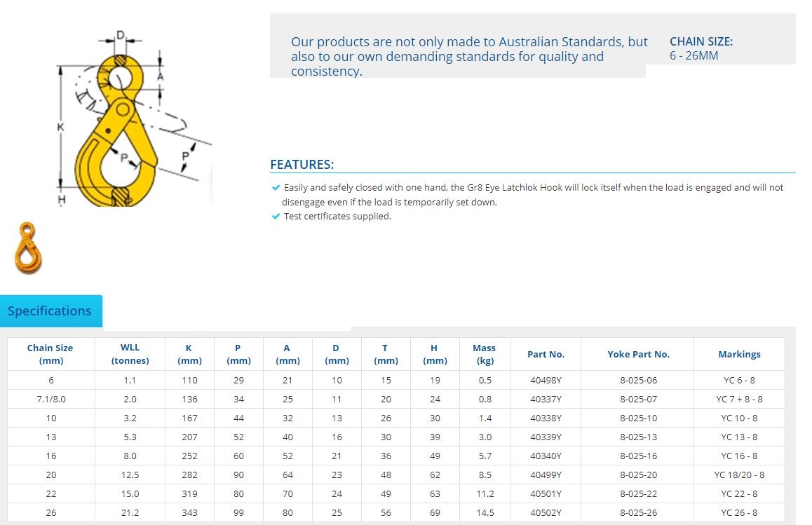
Task: Select part number 40338Y
Action: click(546, 418)
